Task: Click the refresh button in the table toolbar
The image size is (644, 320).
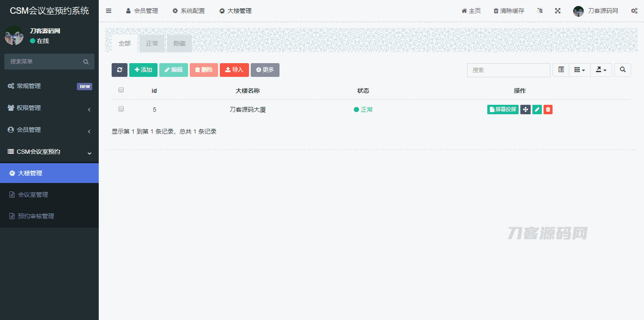Action: click(x=119, y=70)
